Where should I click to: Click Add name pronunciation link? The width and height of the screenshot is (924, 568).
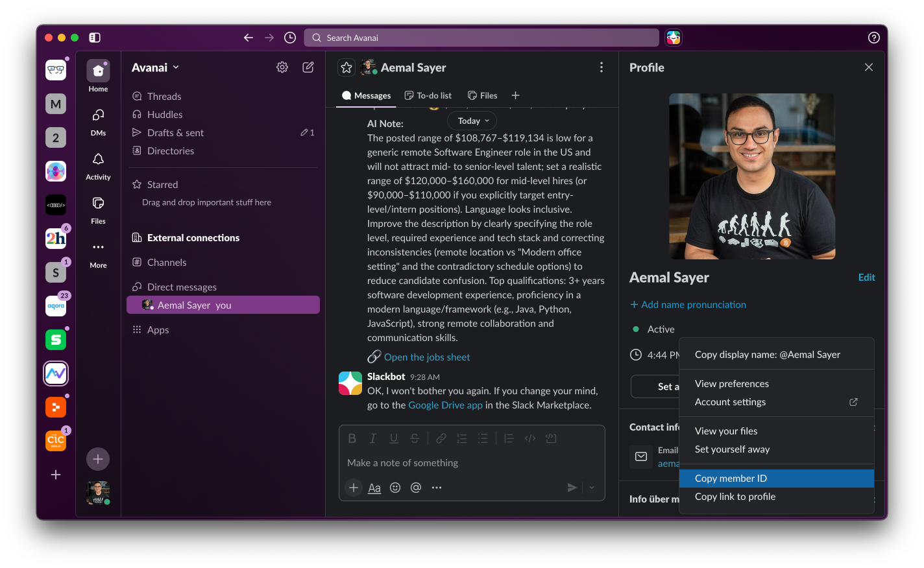click(688, 305)
